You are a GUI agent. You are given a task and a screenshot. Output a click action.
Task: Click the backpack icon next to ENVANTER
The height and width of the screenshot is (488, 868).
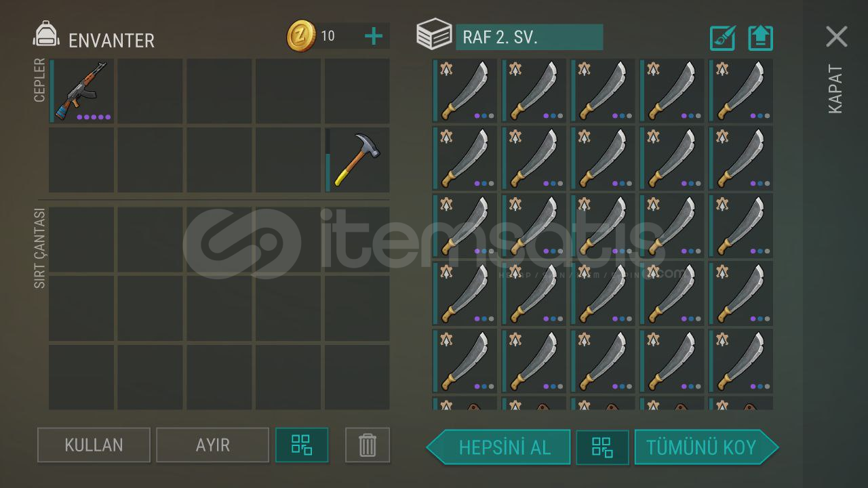(x=46, y=35)
